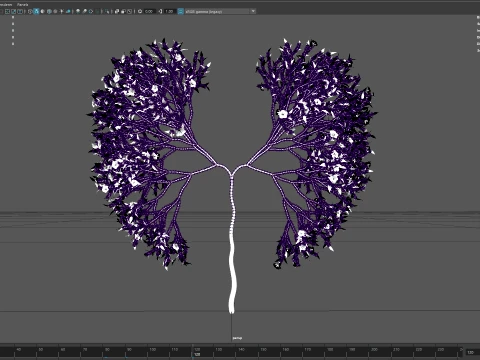Toggle X-ray joints icon
The height and width of the screenshot is (360, 480).
coord(123,11)
